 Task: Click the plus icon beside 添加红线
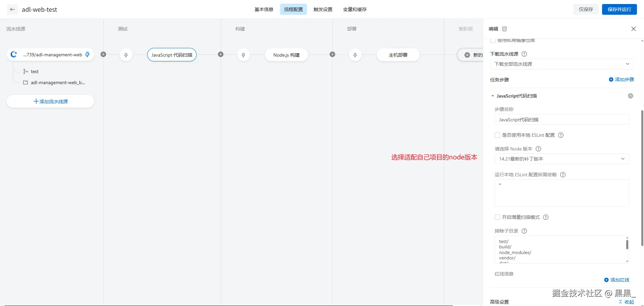(606, 280)
